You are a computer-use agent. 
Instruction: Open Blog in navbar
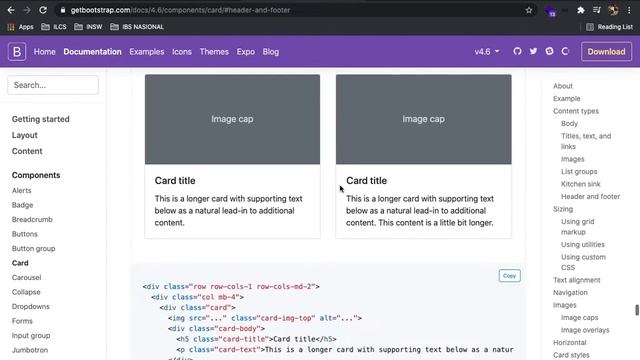[x=271, y=52]
